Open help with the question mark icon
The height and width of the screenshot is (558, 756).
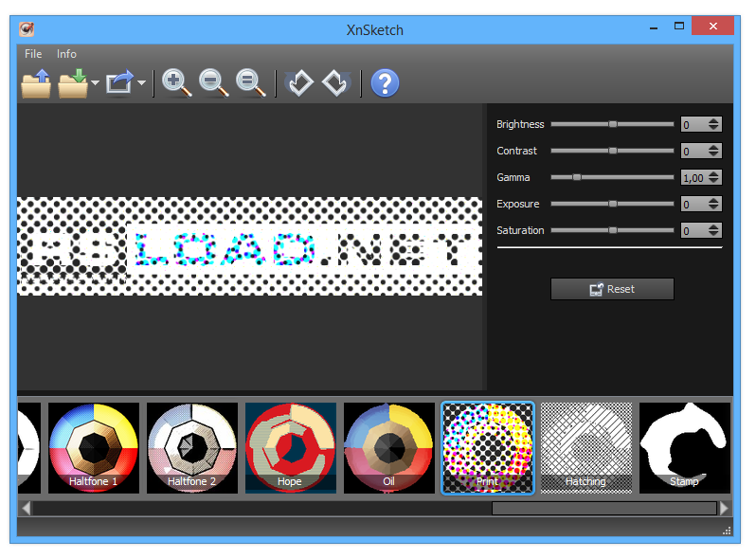pos(385,83)
